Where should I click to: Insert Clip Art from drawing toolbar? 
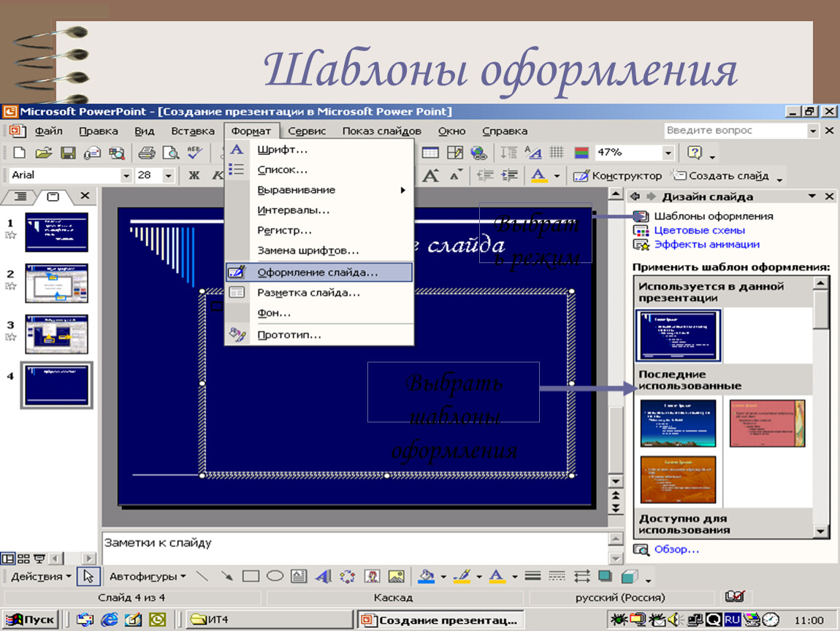pyautogui.click(x=372, y=576)
